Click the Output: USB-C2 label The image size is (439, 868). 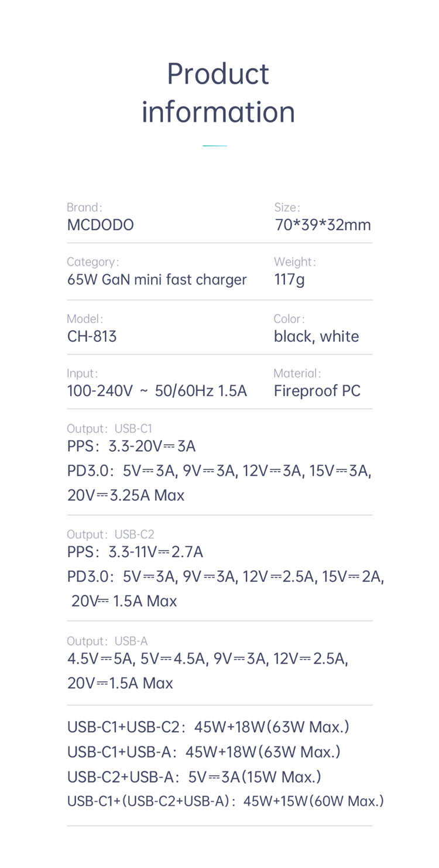point(111,534)
